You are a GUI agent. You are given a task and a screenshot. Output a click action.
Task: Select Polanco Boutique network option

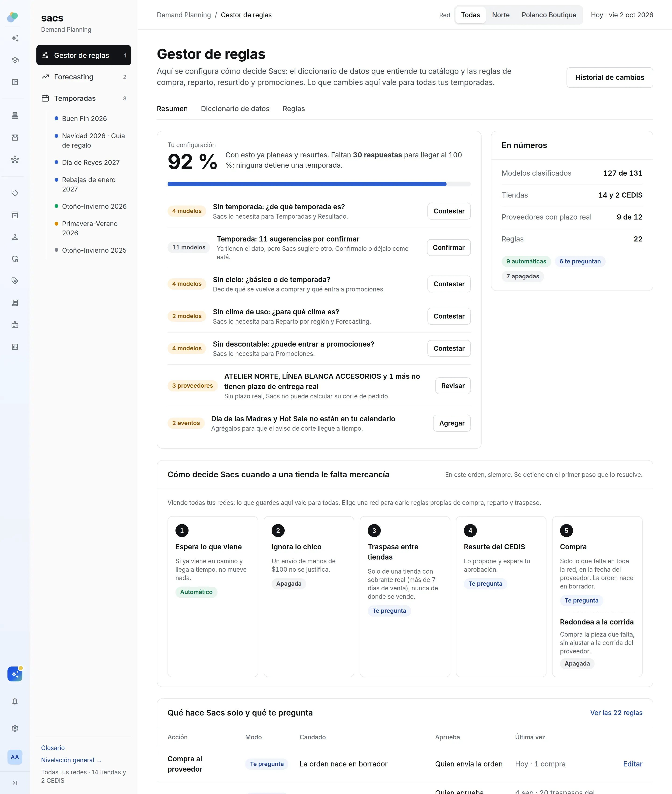coord(549,15)
